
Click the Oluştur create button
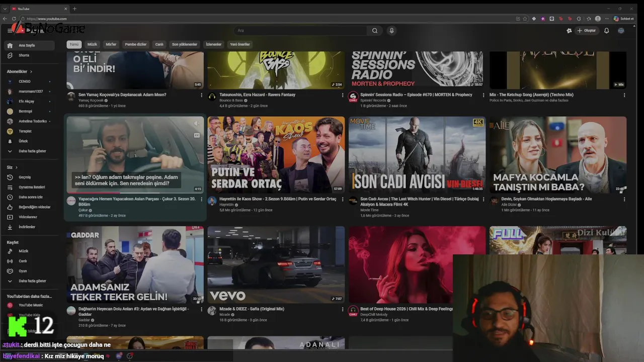click(x=587, y=31)
